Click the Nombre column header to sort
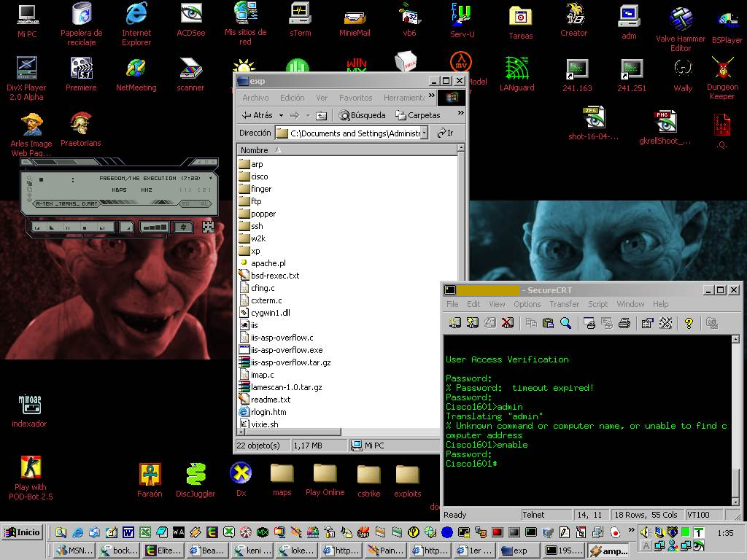The image size is (747, 560). (347, 150)
